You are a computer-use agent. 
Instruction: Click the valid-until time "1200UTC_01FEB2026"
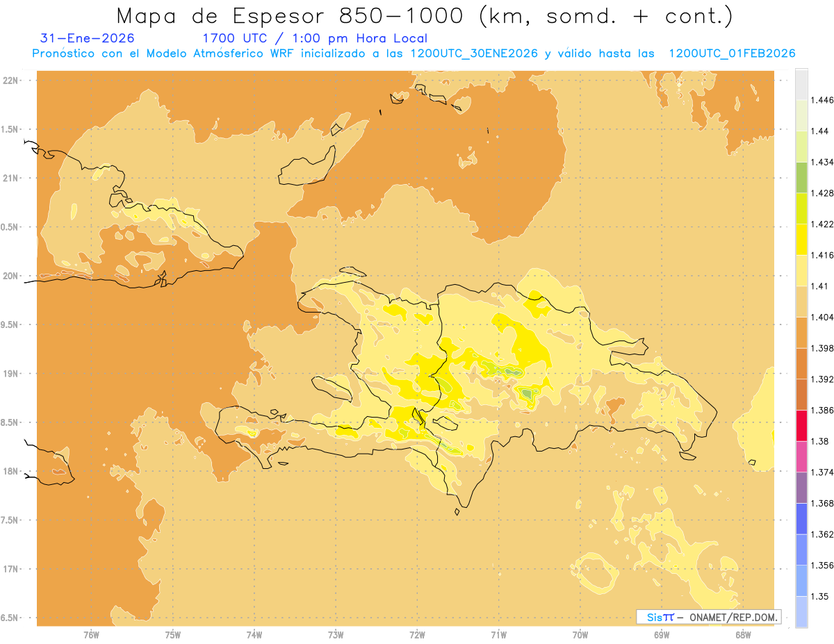(x=731, y=53)
